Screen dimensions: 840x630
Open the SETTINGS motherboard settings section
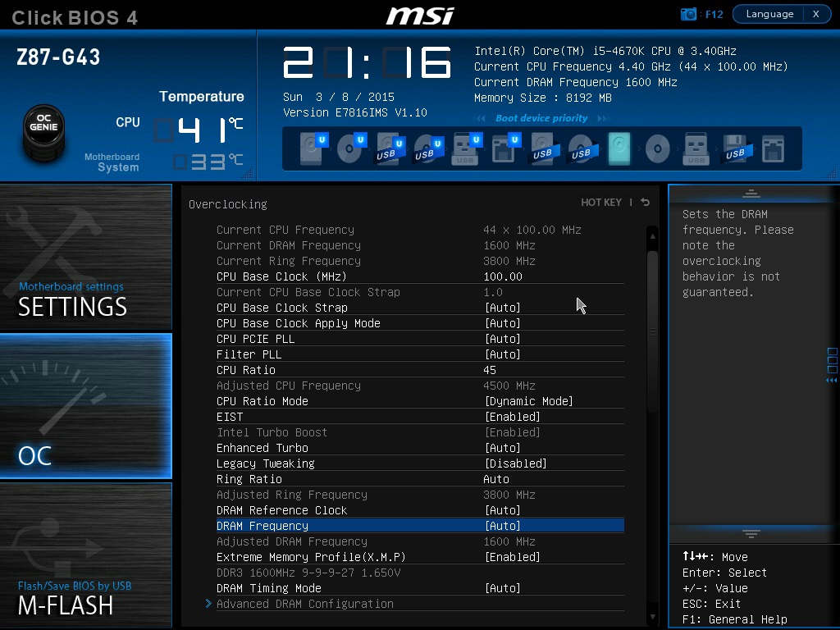point(85,257)
